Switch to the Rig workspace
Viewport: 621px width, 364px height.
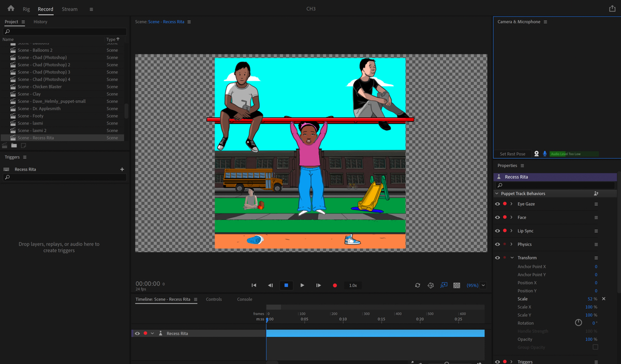[x=26, y=9]
